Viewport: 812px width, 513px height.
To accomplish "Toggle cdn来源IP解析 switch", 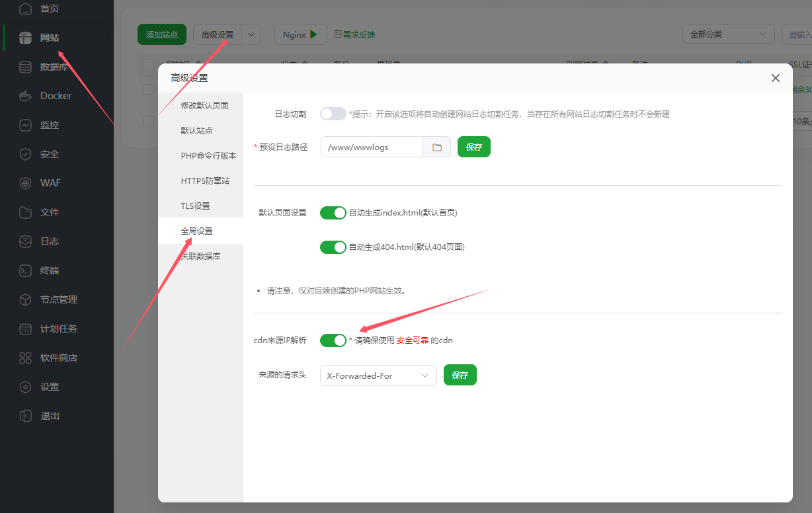I will coord(333,340).
